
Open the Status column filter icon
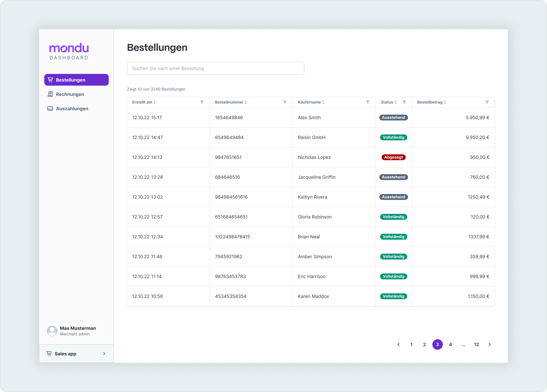[404, 102]
